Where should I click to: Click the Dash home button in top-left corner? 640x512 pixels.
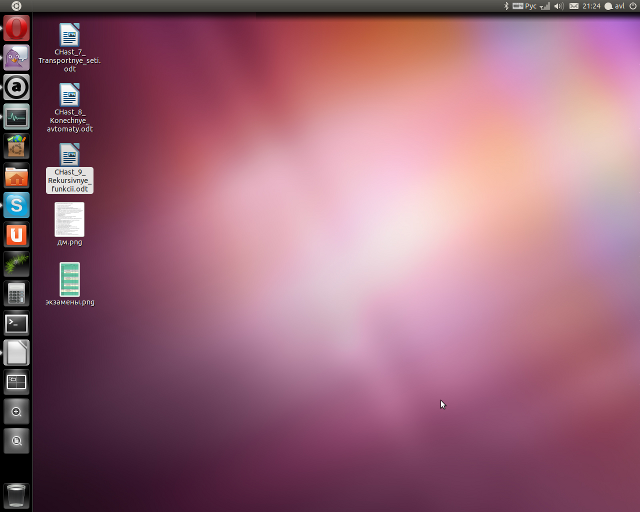click(16, 6)
